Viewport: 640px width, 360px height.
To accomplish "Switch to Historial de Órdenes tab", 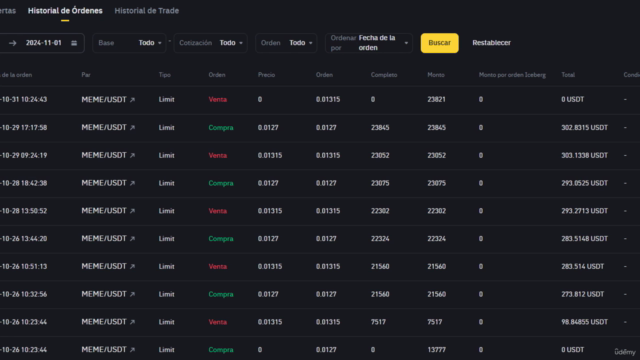I will 65,11.
